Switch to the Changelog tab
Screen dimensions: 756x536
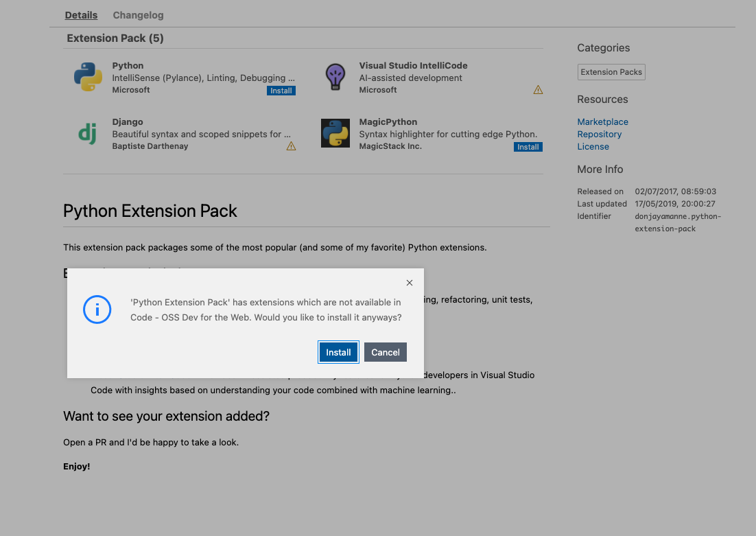coord(138,14)
